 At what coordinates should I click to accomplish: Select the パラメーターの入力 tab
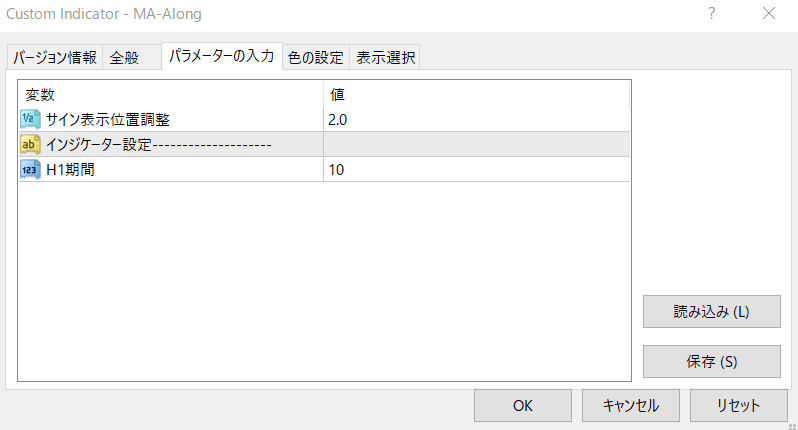(222, 55)
